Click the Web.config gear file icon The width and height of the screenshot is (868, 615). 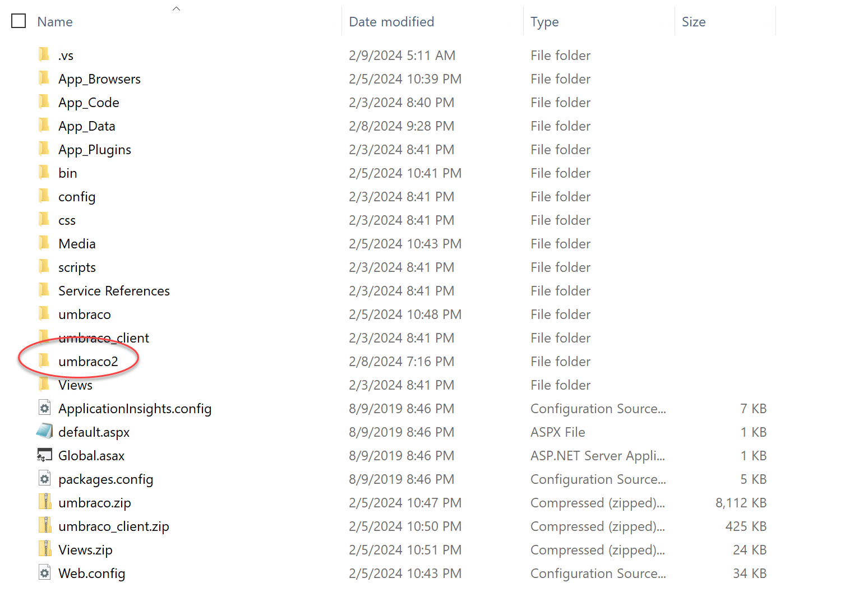[x=44, y=572]
